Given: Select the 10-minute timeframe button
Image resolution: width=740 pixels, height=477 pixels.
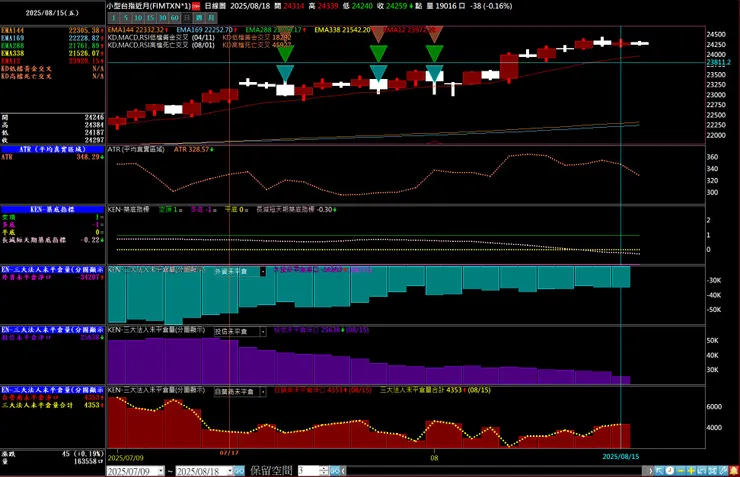Looking at the screenshot, I should 138,18.
